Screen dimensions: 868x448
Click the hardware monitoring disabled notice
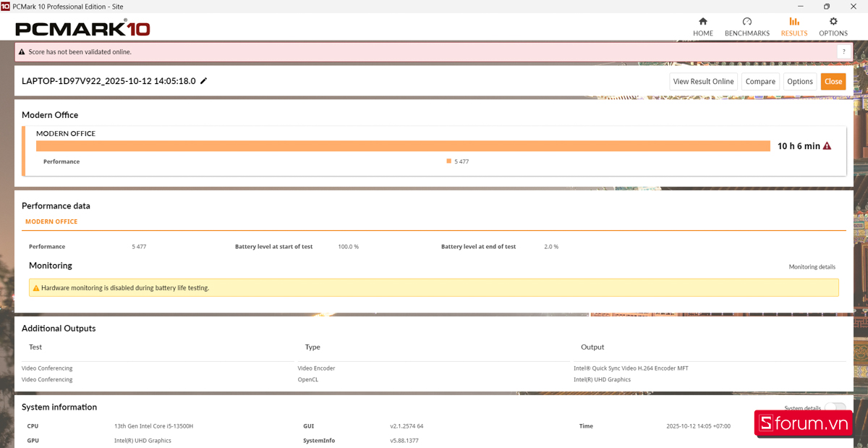[x=434, y=288]
